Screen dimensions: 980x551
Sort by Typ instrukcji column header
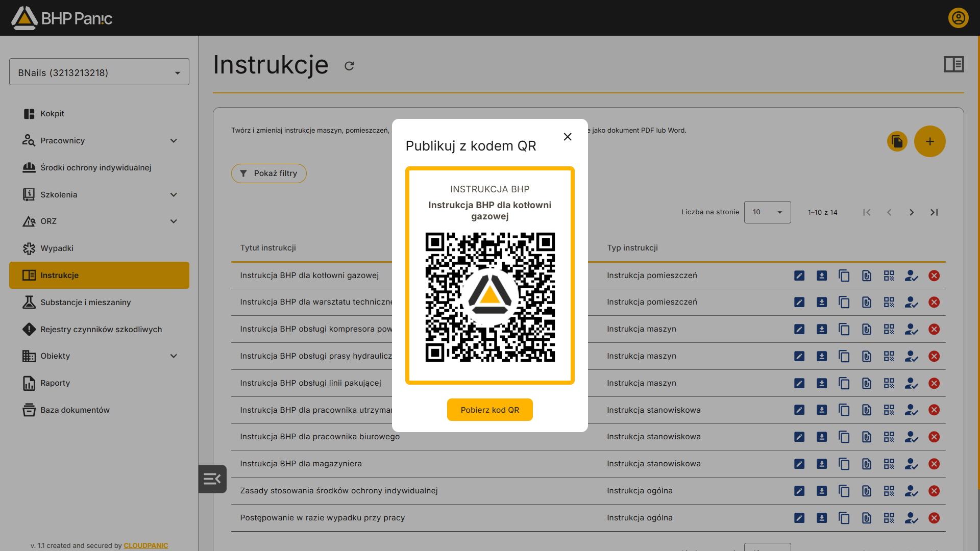(632, 248)
